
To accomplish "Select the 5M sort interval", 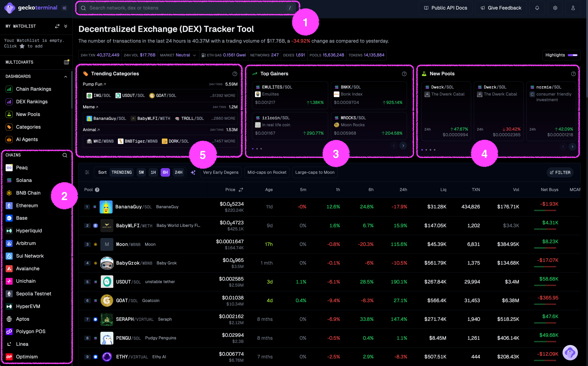I will (x=141, y=172).
